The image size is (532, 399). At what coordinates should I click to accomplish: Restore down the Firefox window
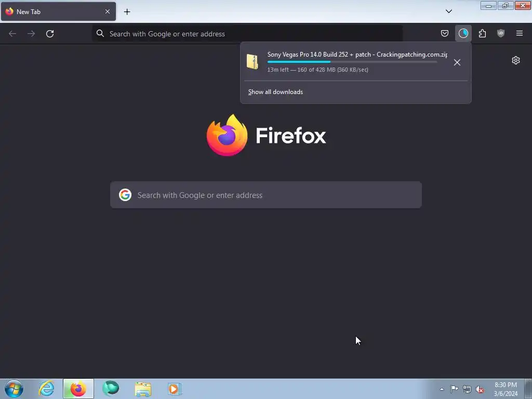pos(506,5)
